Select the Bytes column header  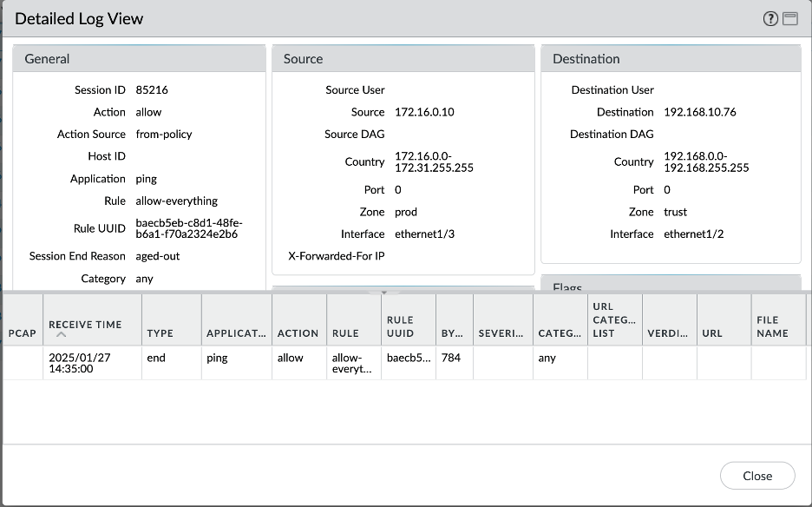pos(455,319)
